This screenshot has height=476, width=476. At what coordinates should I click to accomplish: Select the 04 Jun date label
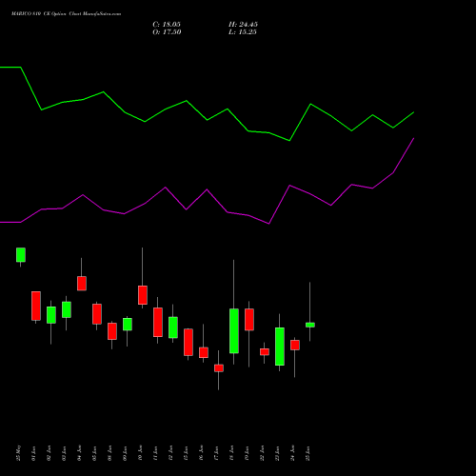click(80, 453)
